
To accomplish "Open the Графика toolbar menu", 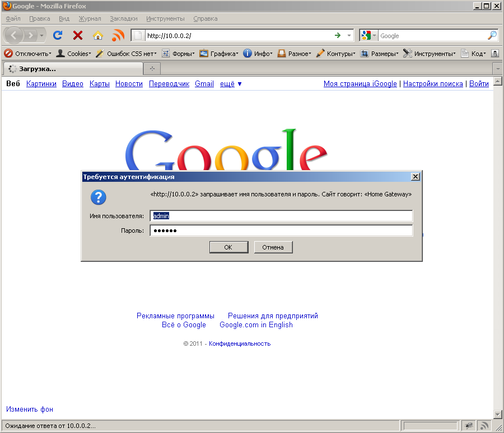I will coord(219,54).
